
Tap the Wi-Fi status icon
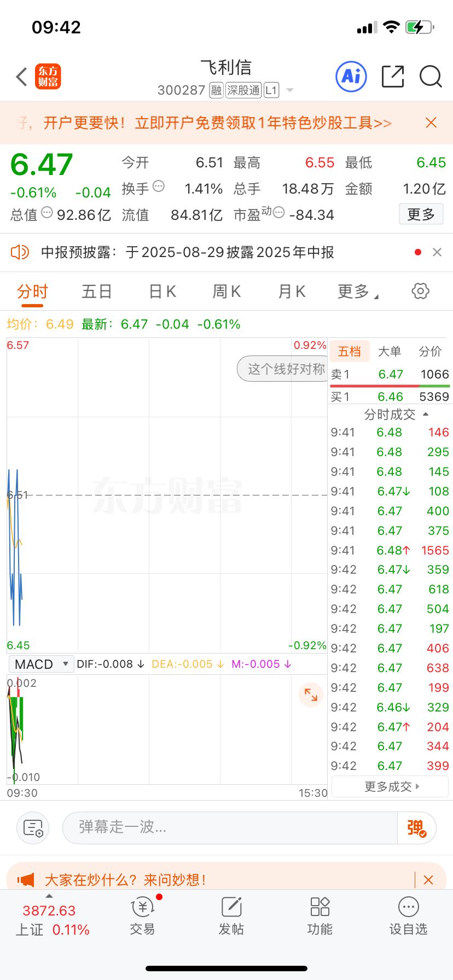coord(391,27)
